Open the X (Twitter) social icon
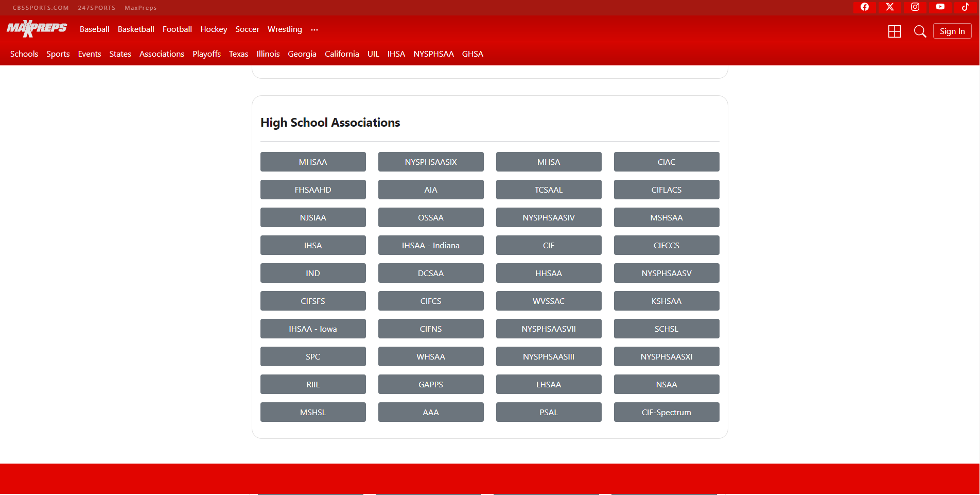The height and width of the screenshot is (495, 980). click(x=890, y=7)
